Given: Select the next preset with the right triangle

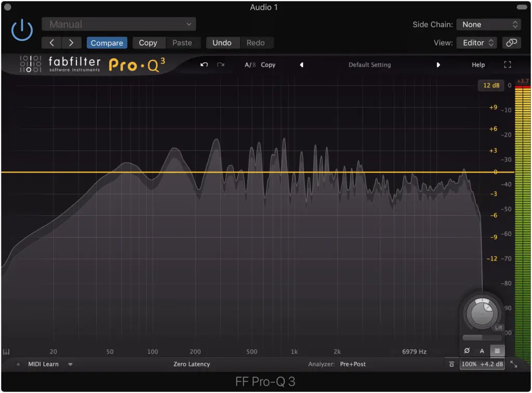Looking at the screenshot, I should pos(438,64).
